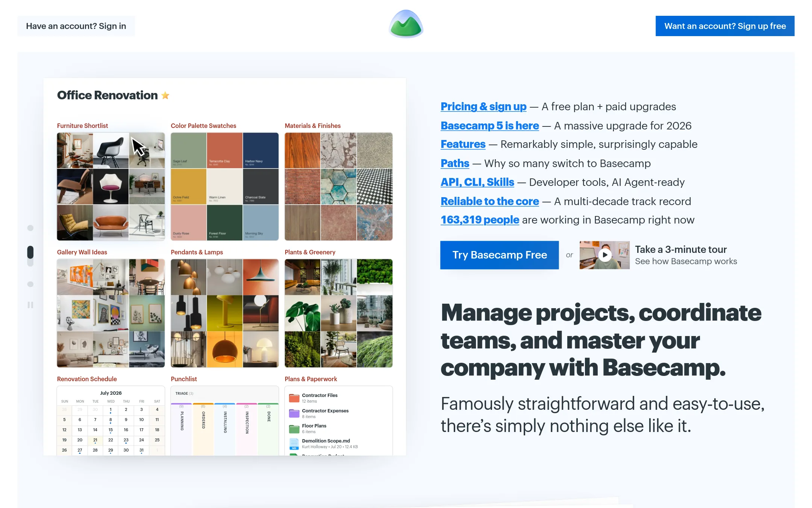Image resolution: width=812 pixels, height=508 pixels.
Task: Select the first carousel dot
Action: coord(30,228)
